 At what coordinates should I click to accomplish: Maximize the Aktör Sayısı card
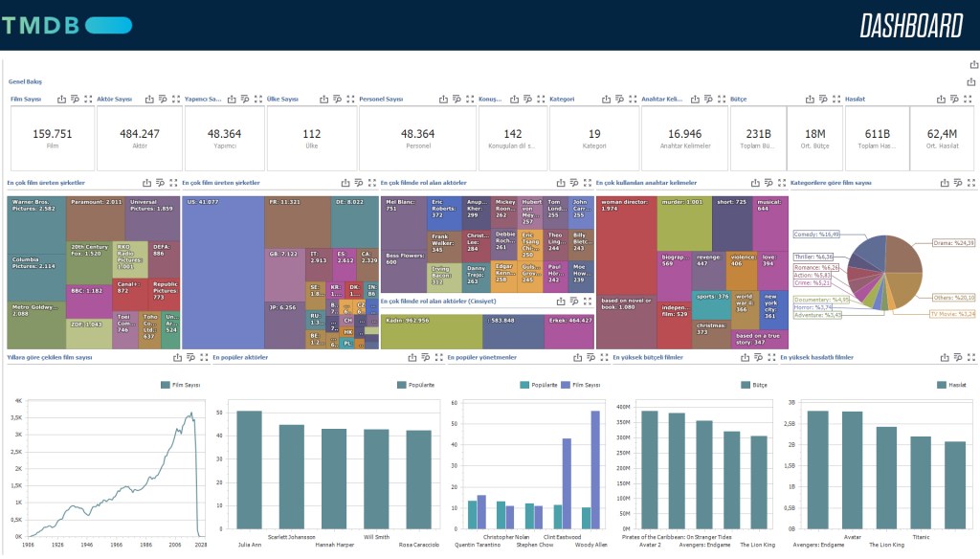[175, 99]
